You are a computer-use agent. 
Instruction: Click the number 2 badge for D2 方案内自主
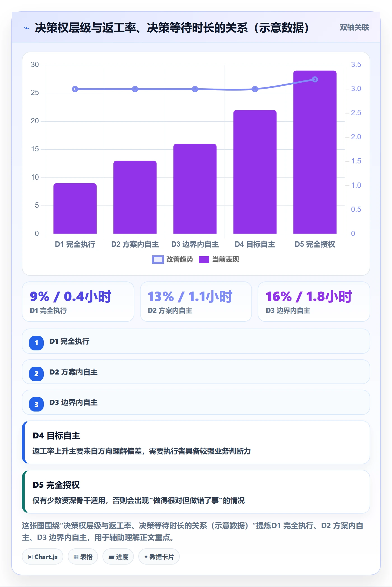tap(36, 374)
